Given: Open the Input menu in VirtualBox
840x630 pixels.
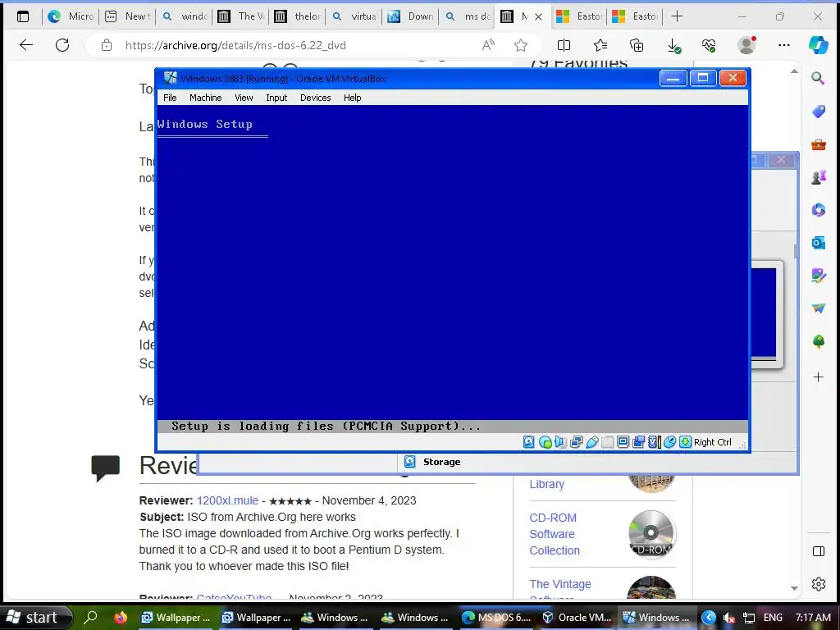Looking at the screenshot, I should click(276, 98).
